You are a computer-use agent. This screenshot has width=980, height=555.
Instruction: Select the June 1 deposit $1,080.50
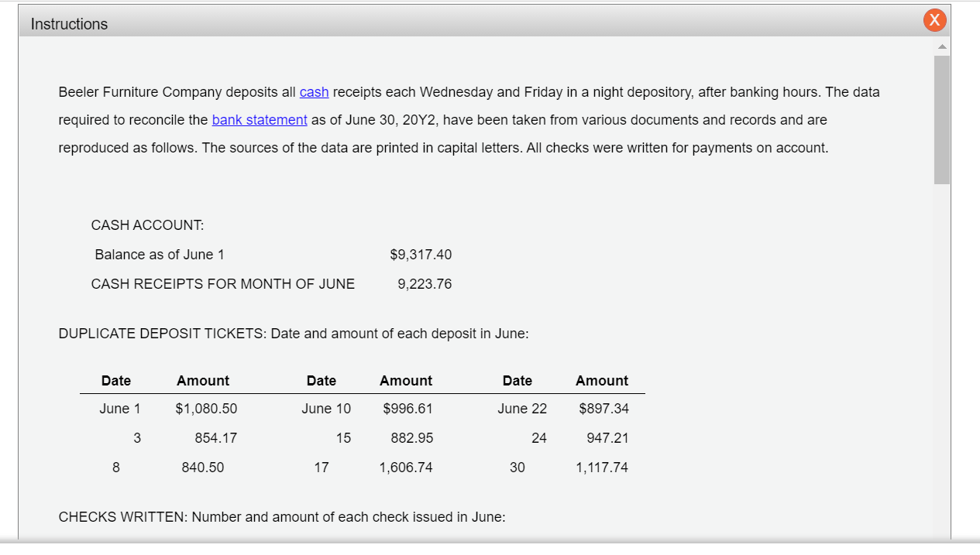[x=207, y=409]
